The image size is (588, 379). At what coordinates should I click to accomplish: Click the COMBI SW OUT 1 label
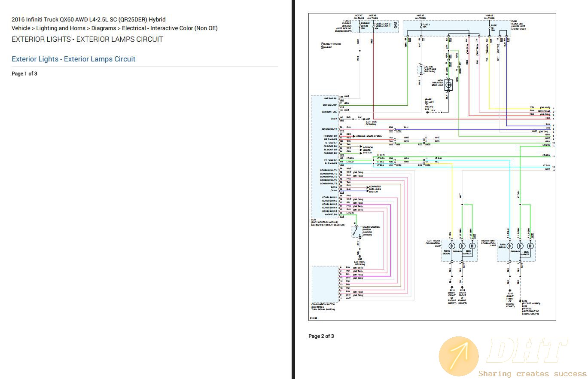(329, 170)
